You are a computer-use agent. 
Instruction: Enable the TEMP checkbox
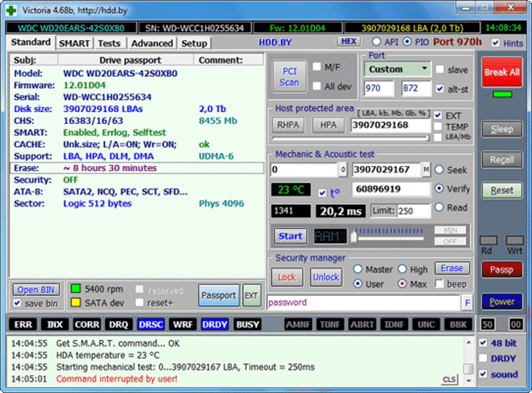tap(438, 126)
